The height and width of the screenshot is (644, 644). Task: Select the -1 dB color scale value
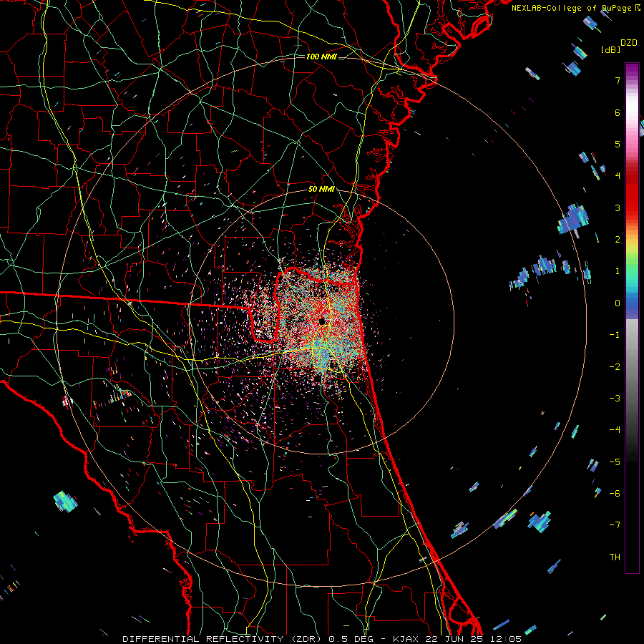[x=615, y=334]
